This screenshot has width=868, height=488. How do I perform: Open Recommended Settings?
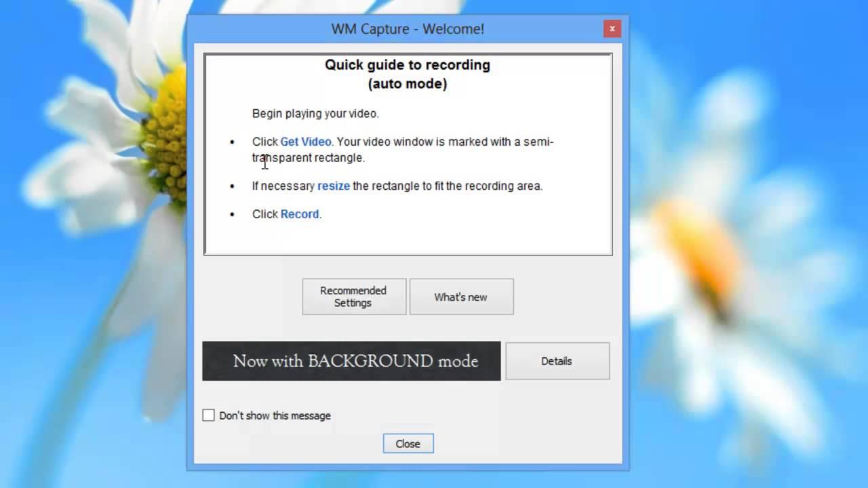[x=354, y=297]
